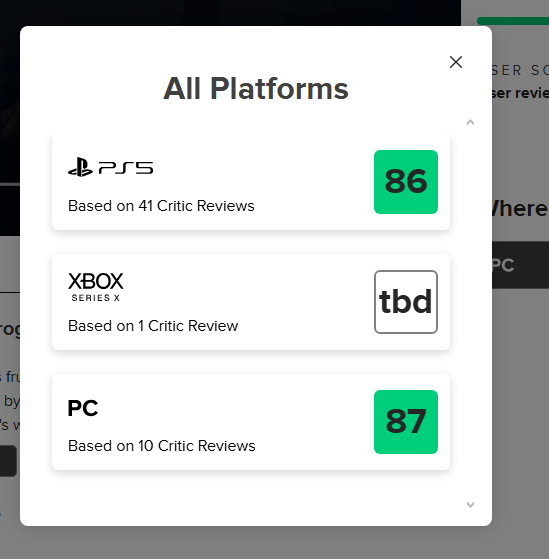Click the PS5 logo icon
Viewport: 549px width, 559px height.
(x=111, y=167)
